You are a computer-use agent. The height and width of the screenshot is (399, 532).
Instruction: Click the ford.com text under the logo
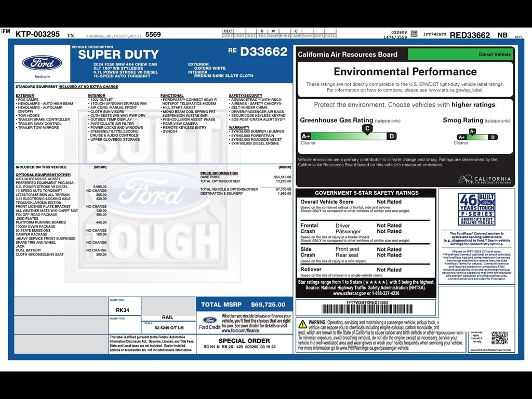tap(42, 76)
